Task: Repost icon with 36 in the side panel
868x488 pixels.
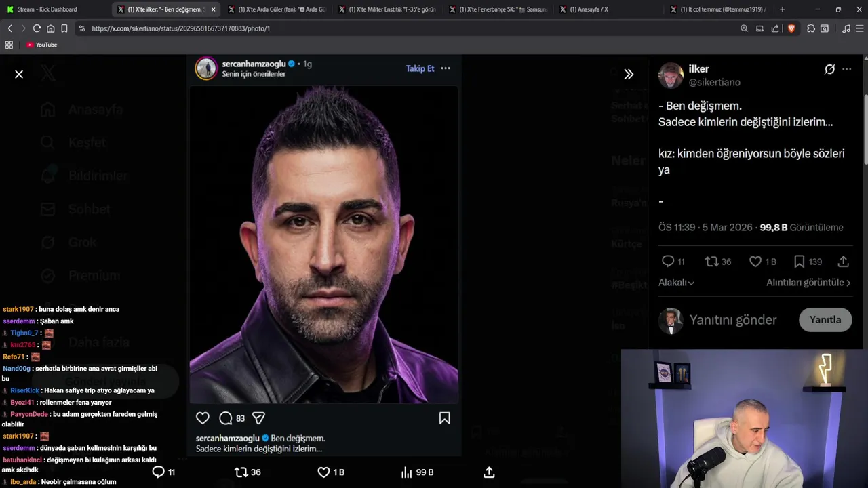Action: point(718,262)
